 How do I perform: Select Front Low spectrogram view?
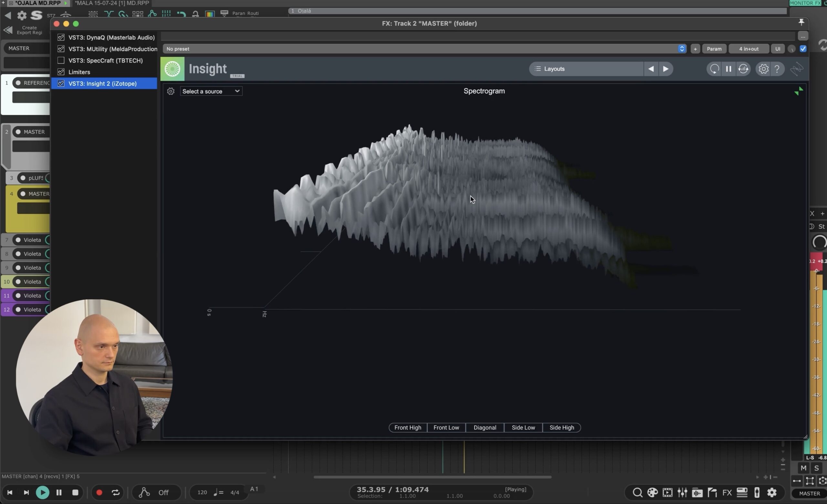click(x=446, y=427)
